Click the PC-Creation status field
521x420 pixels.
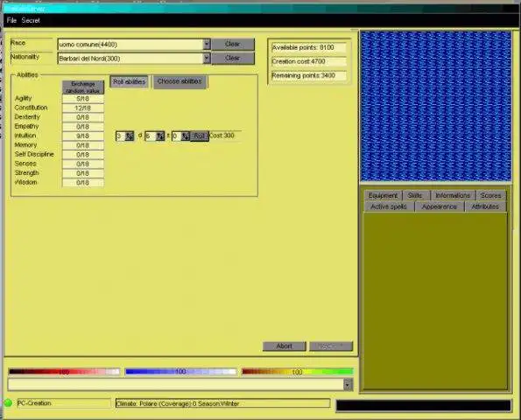64,403
